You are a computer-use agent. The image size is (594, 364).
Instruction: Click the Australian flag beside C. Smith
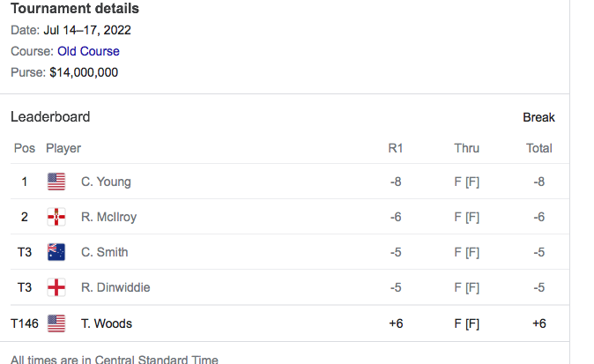click(x=56, y=252)
